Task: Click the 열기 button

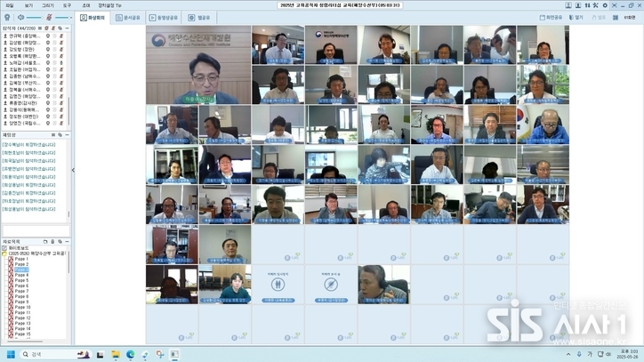Action: [576, 18]
